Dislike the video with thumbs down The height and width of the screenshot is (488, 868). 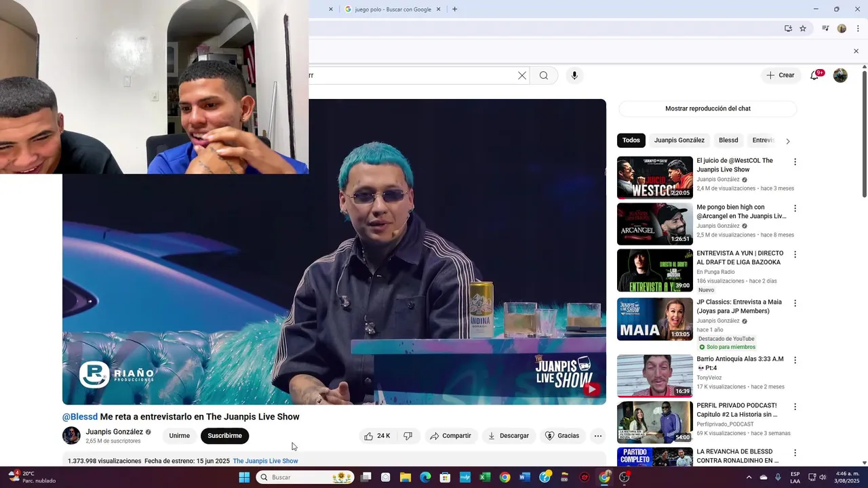(408, 436)
